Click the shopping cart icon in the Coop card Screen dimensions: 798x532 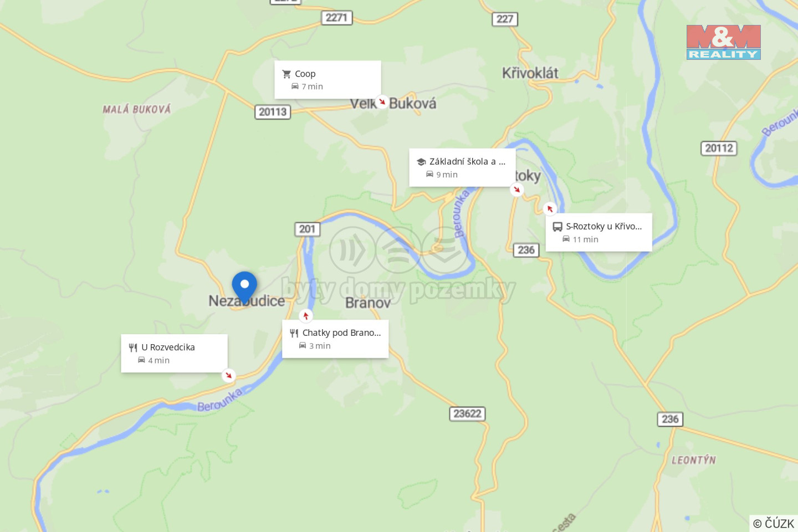tap(287, 74)
